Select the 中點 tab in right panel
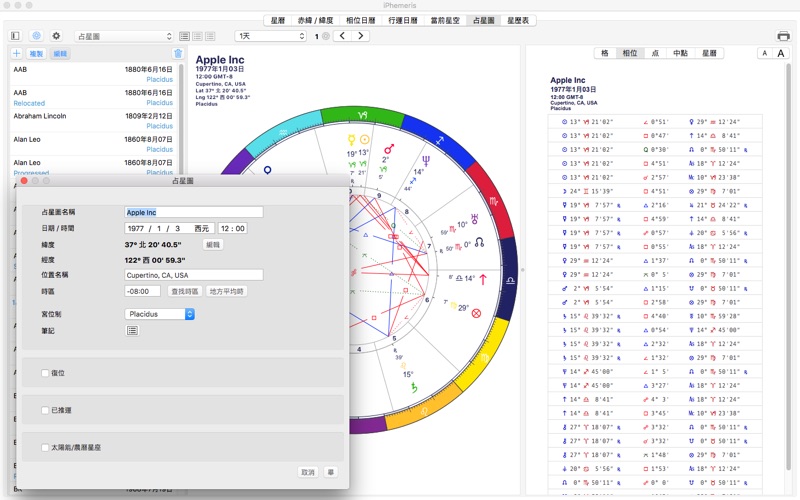Viewport: 800px width, 500px height. click(680, 53)
